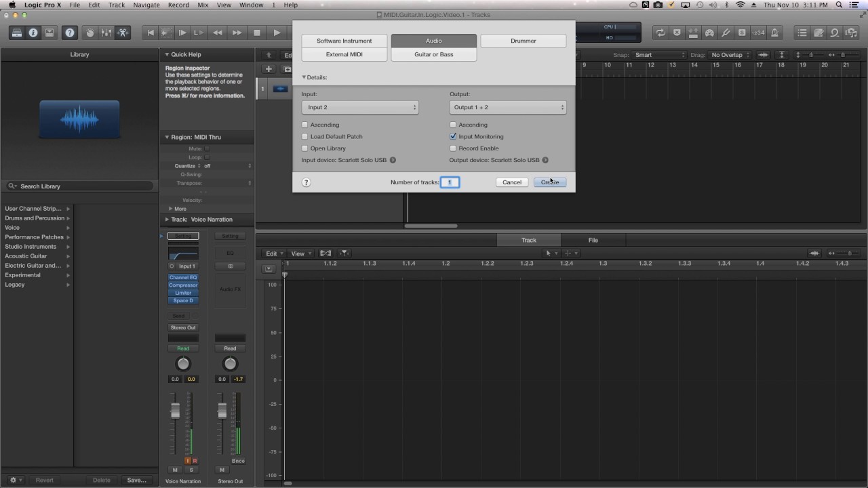Collapse the Region: MIDI Thru inspector
Viewport: 868px width, 488px height.
point(167,137)
